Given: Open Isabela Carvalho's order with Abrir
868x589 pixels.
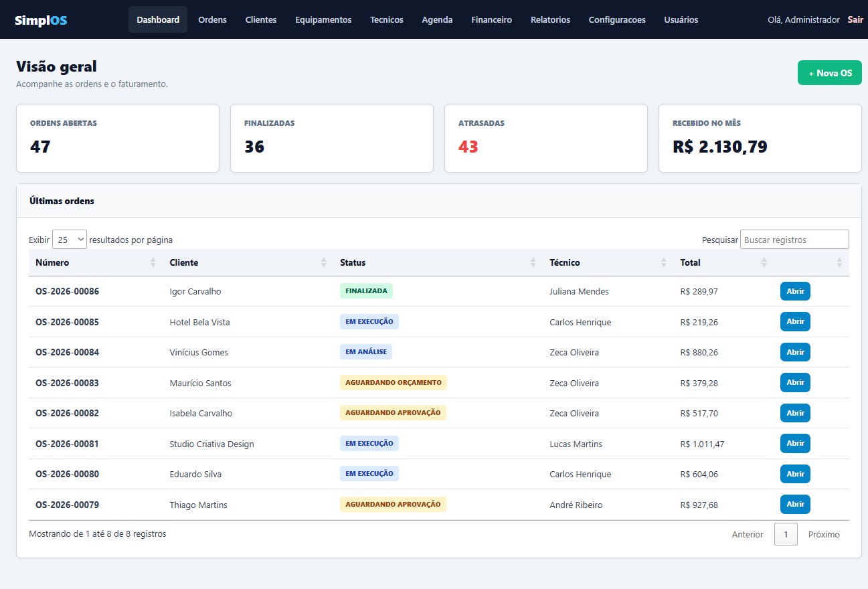Looking at the screenshot, I should [x=795, y=413].
